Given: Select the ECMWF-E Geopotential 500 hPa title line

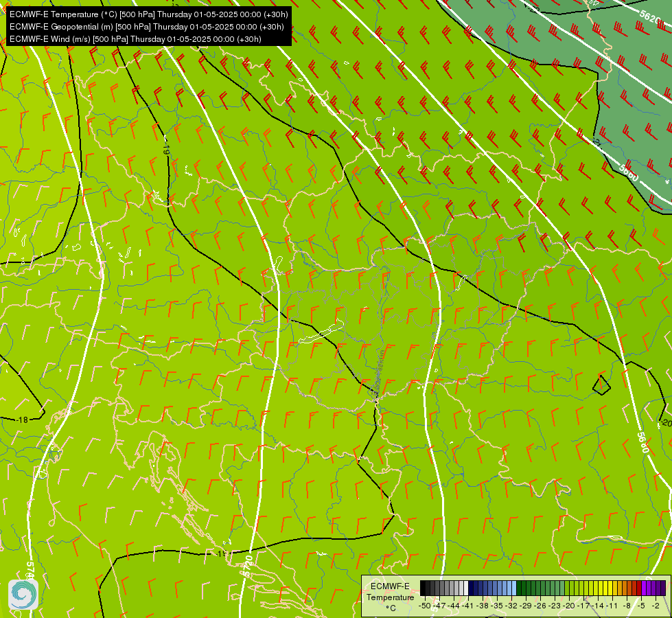Looking at the screenshot, I should [x=147, y=27].
